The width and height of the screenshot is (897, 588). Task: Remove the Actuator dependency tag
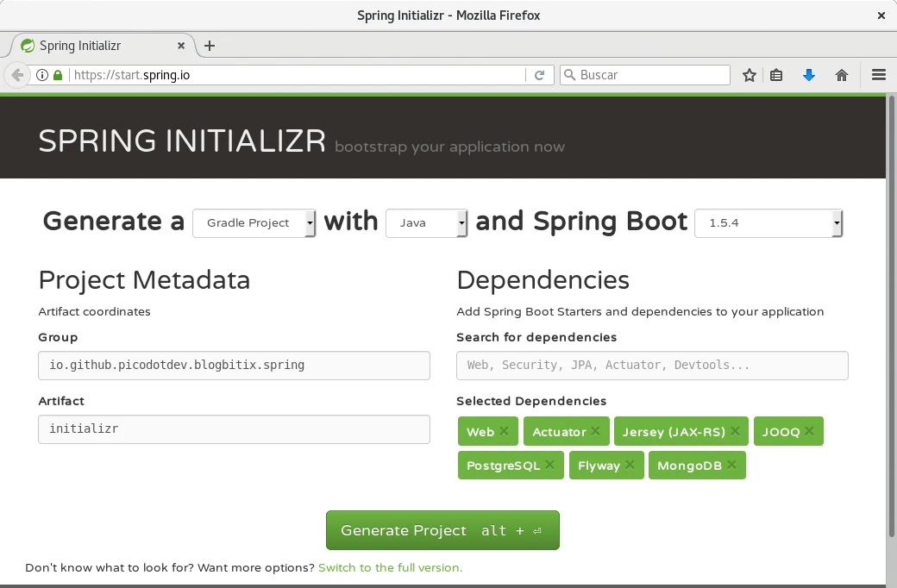(595, 431)
